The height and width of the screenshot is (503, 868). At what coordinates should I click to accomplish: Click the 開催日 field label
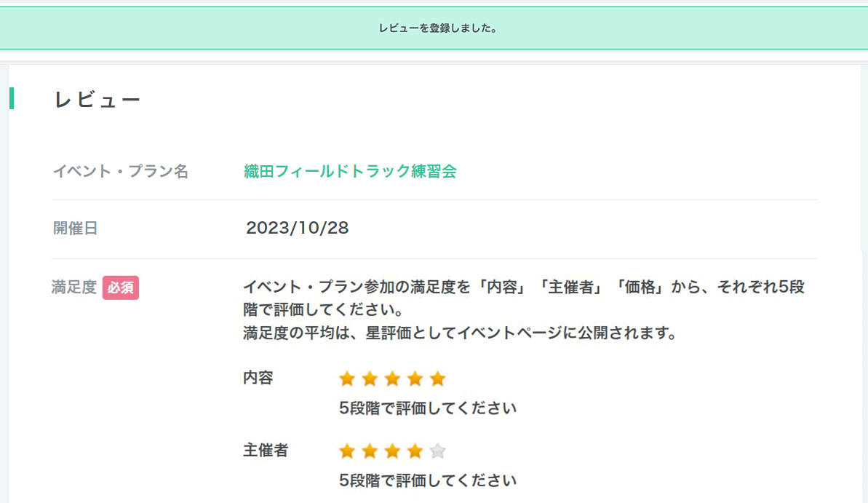point(75,229)
